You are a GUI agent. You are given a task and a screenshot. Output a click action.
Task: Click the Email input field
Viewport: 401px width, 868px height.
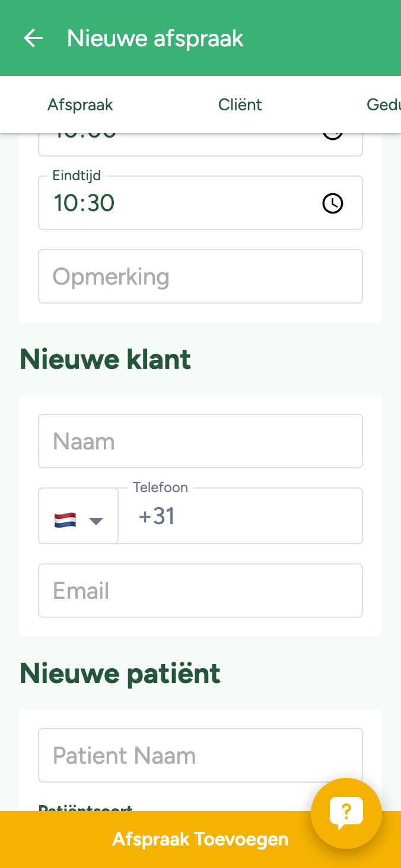200,591
